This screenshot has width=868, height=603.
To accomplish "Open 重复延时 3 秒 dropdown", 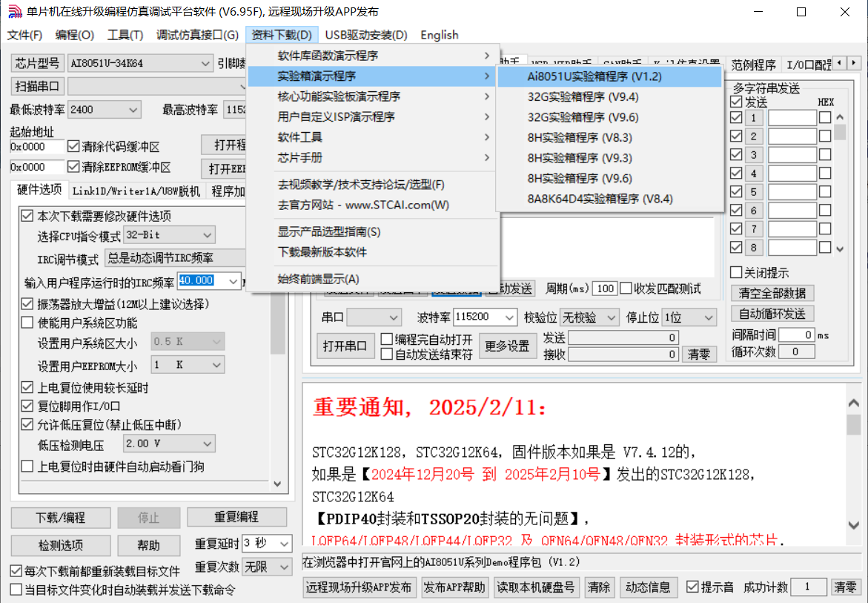I will coord(267,543).
